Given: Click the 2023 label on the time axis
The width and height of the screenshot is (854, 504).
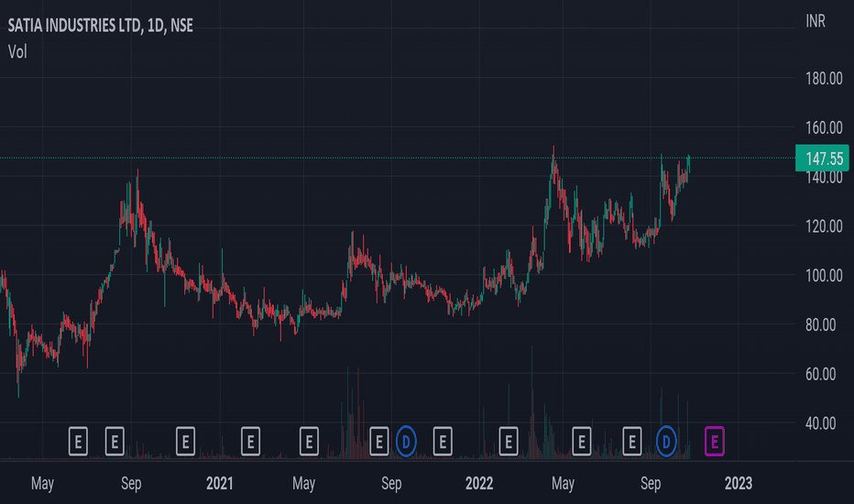Looking at the screenshot, I should point(738,483).
